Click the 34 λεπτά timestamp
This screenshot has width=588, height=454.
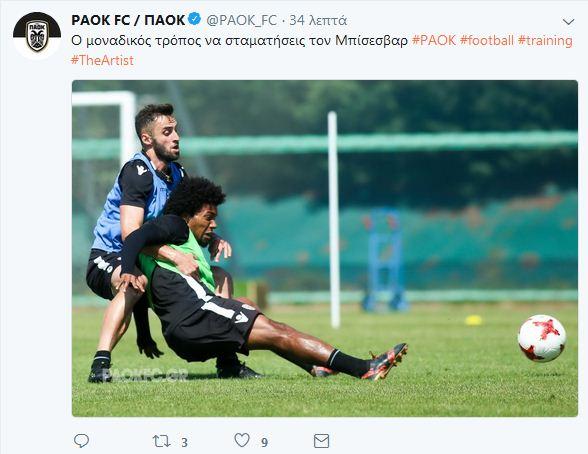click(318, 21)
